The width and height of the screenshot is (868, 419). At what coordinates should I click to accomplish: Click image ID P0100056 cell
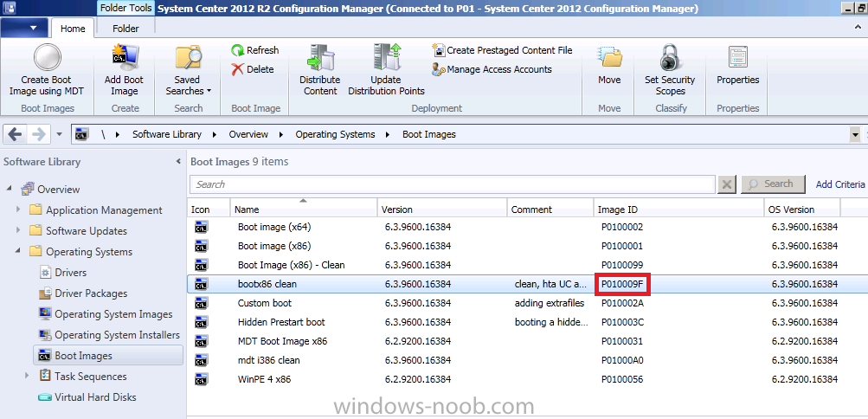point(621,380)
